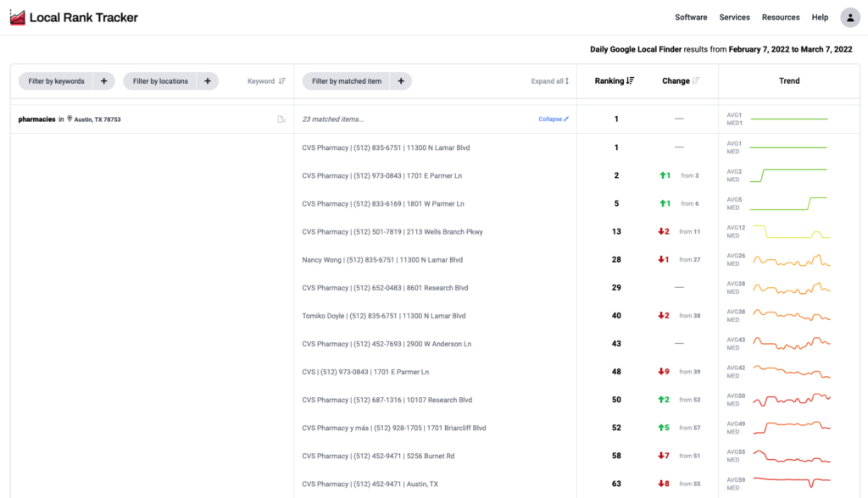This screenshot has width=868, height=498.
Task: Open the Software menu
Action: coord(691,18)
